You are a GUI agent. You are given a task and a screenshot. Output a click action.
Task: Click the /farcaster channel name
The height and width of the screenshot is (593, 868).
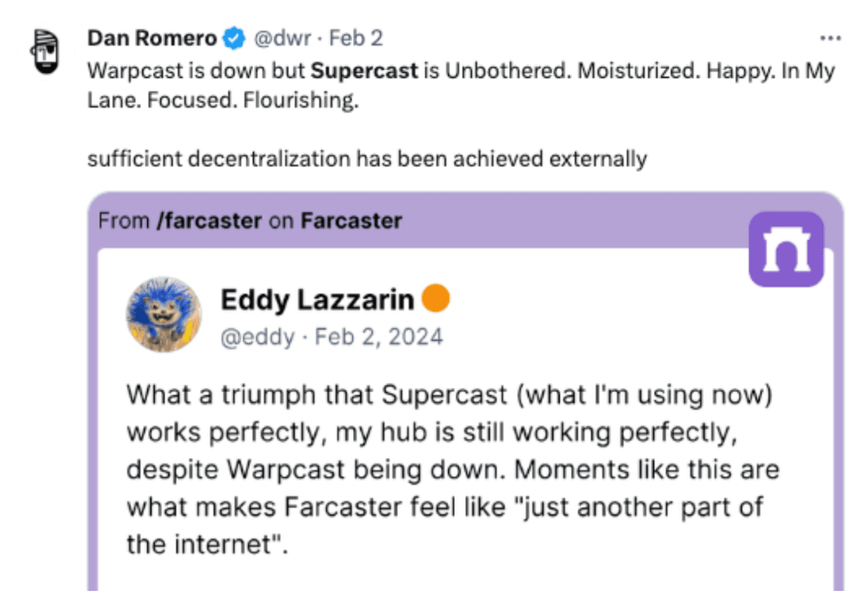tap(209, 220)
